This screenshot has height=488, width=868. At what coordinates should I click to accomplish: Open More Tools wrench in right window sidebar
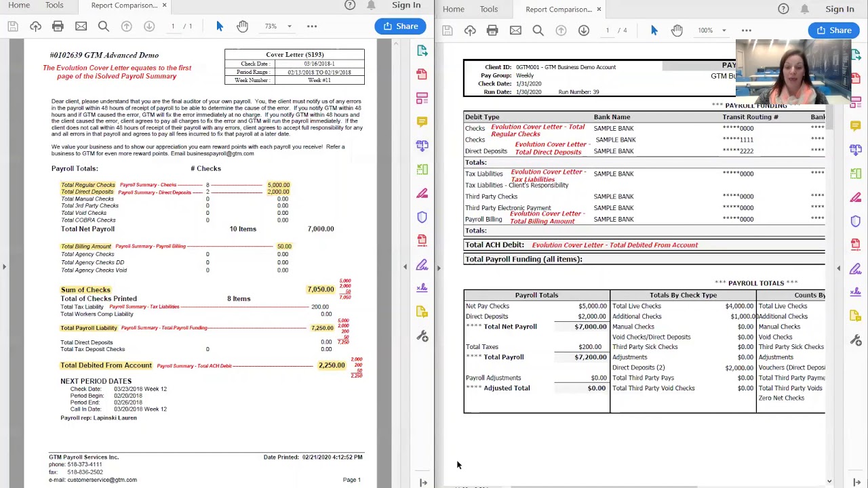tap(856, 340)
